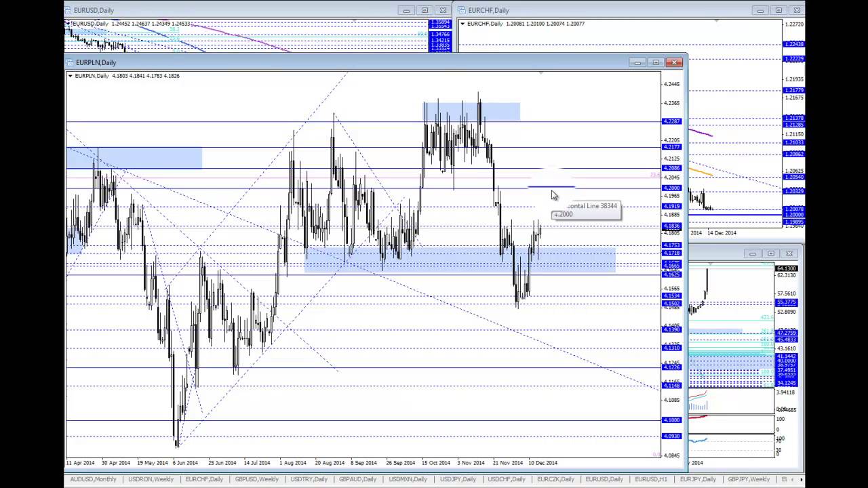Select the 4.1390 price level label
Image resolution: width=868 pixels, height=488 pixels.
pos(671,329)
